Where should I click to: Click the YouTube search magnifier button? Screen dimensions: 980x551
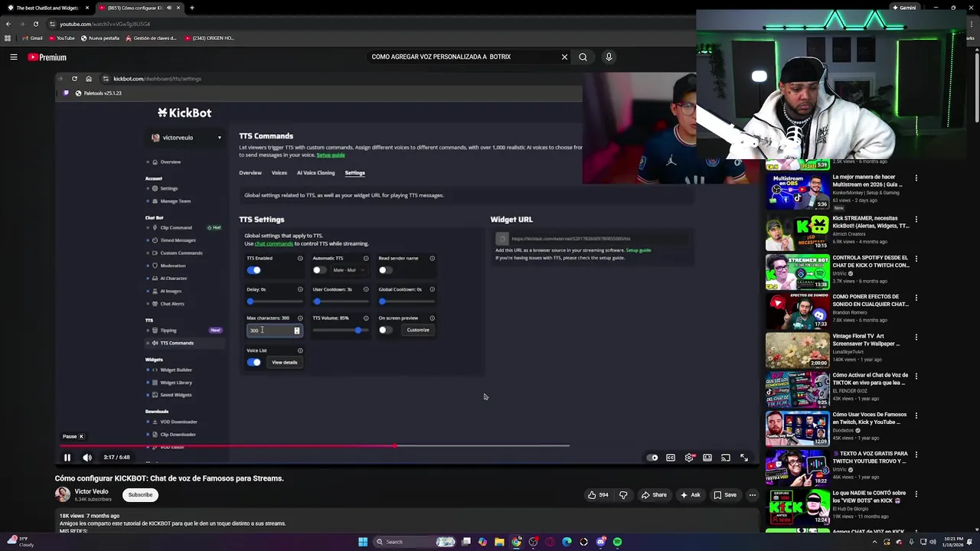583,57
